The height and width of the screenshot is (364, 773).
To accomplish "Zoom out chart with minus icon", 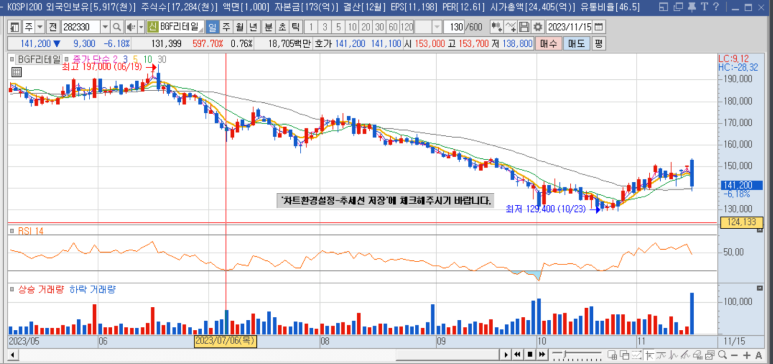I will click(x=734, y=355).
